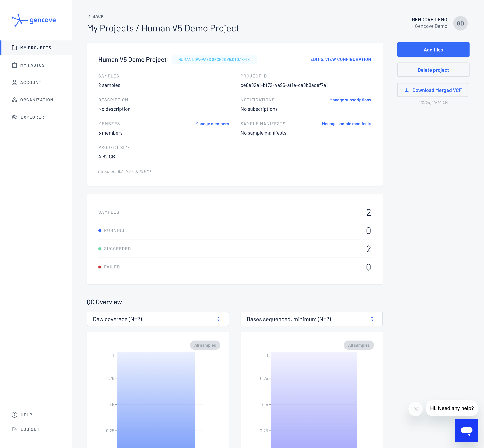
Task: Click All samples pill on Bases sequenced chart
Action: pos(359,345)
